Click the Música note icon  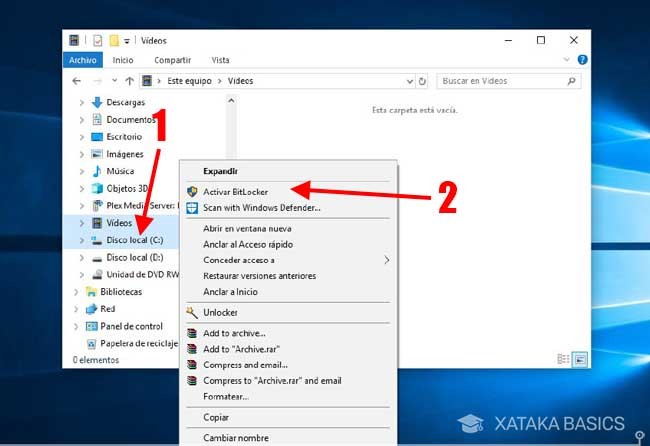point(97,171)
